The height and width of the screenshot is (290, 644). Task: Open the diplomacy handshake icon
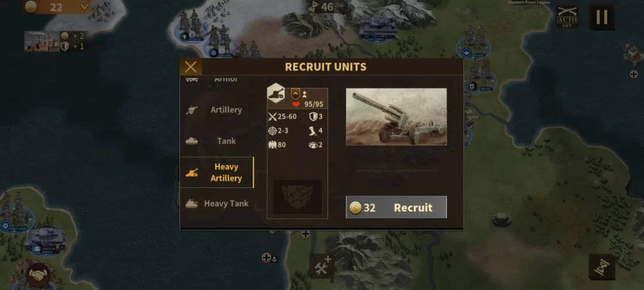click(x=38, y=275)
